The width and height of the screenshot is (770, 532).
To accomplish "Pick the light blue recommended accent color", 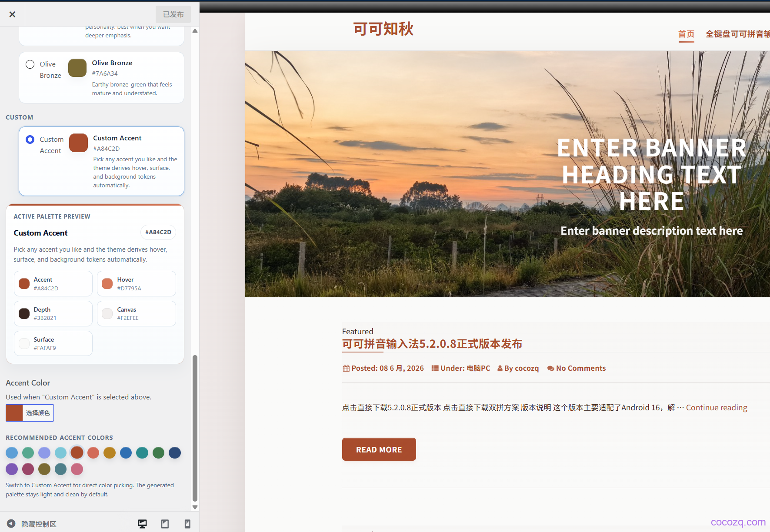I will pyautogui.click(x=12, y=452).
